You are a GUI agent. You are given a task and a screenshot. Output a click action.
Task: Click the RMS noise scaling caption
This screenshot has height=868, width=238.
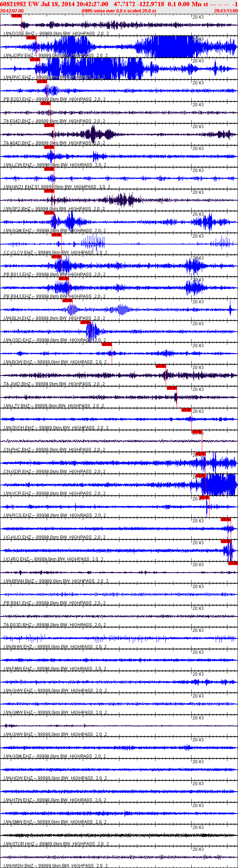(119, 11)
